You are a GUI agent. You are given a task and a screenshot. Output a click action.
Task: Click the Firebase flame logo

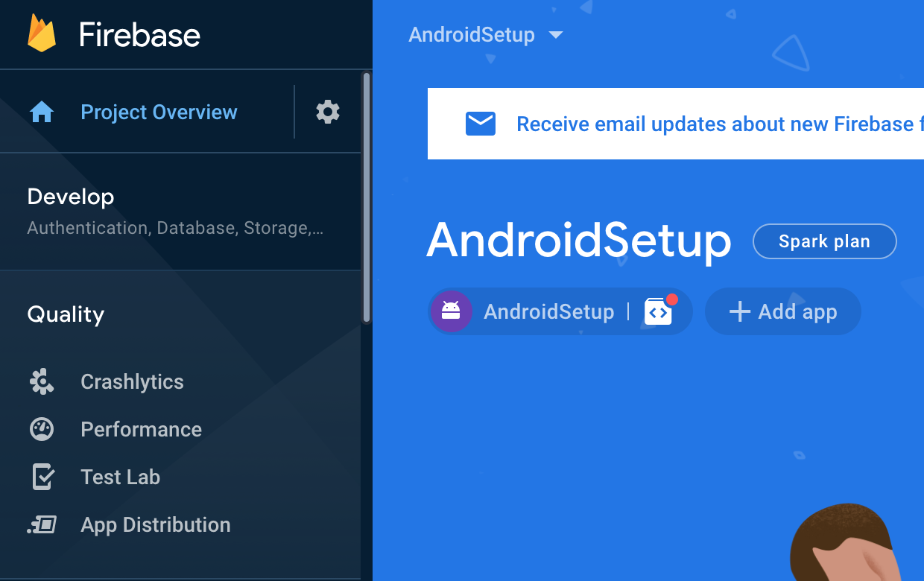click(x=41, y=34)
